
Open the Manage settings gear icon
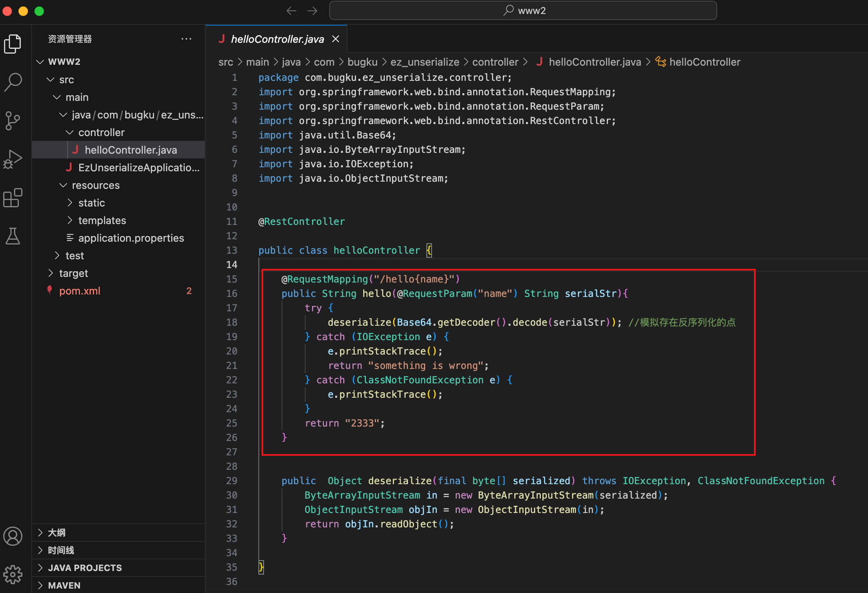[13, 575]
